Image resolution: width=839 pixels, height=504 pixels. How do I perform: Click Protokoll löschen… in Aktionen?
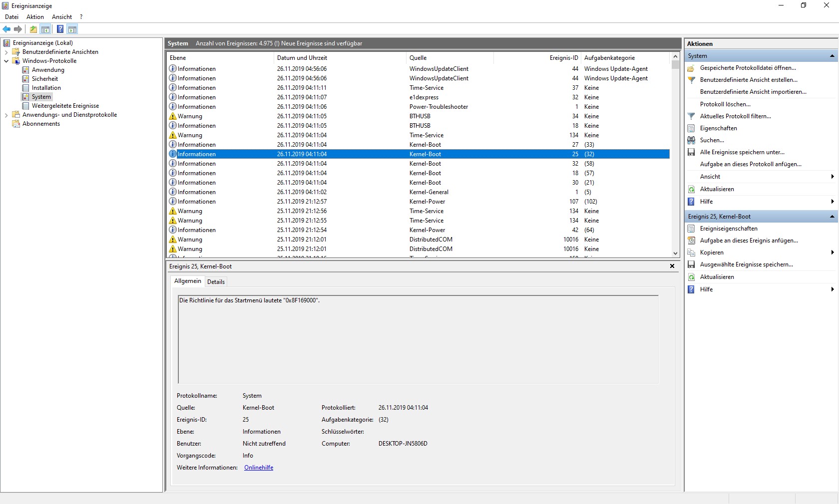pos(725,104)
